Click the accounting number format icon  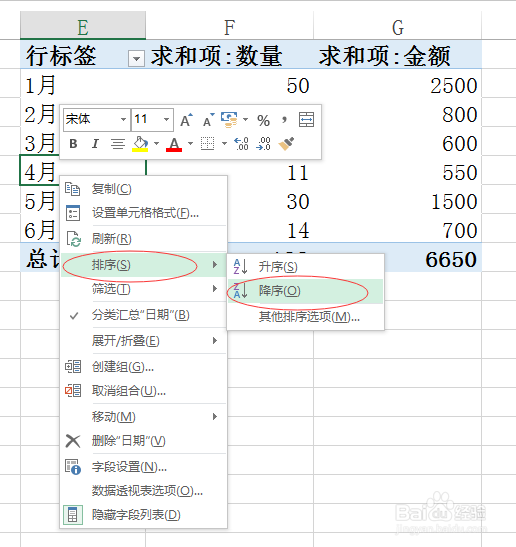pyautogui.click(x=229, y=120)
